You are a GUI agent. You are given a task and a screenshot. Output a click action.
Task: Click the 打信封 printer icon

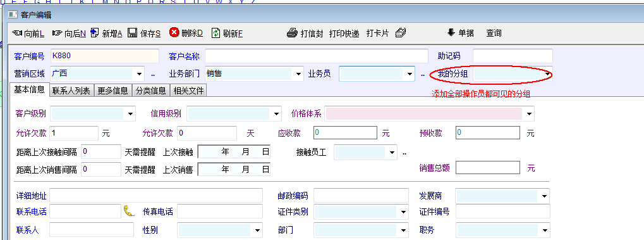click(292, 33)
